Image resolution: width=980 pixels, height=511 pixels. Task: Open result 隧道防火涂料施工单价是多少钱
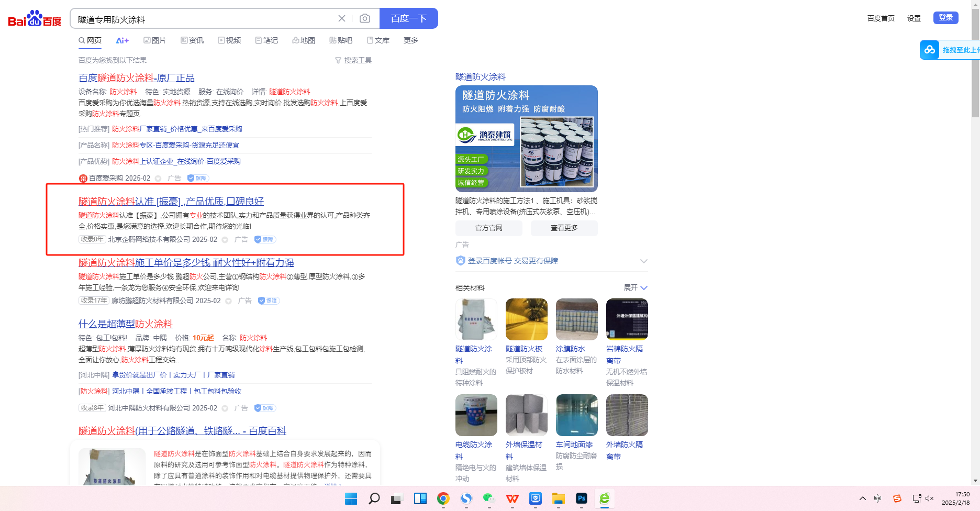(186, 263)
